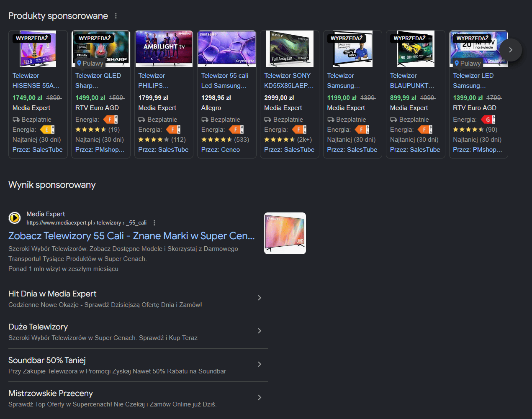Viewport: 532px width, 419px height.
Task: Click energy class F badge on Blaupunkt card
Action: (x=425, y=130)
